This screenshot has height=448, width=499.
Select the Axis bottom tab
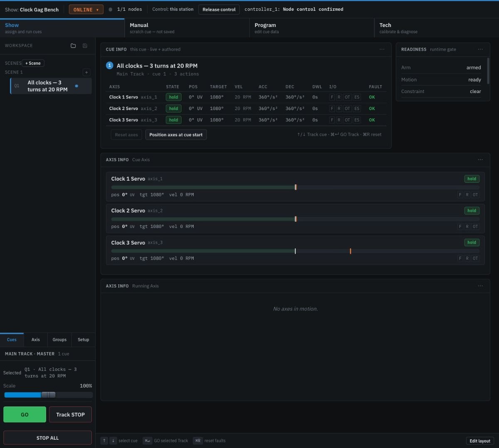(36, 340)
